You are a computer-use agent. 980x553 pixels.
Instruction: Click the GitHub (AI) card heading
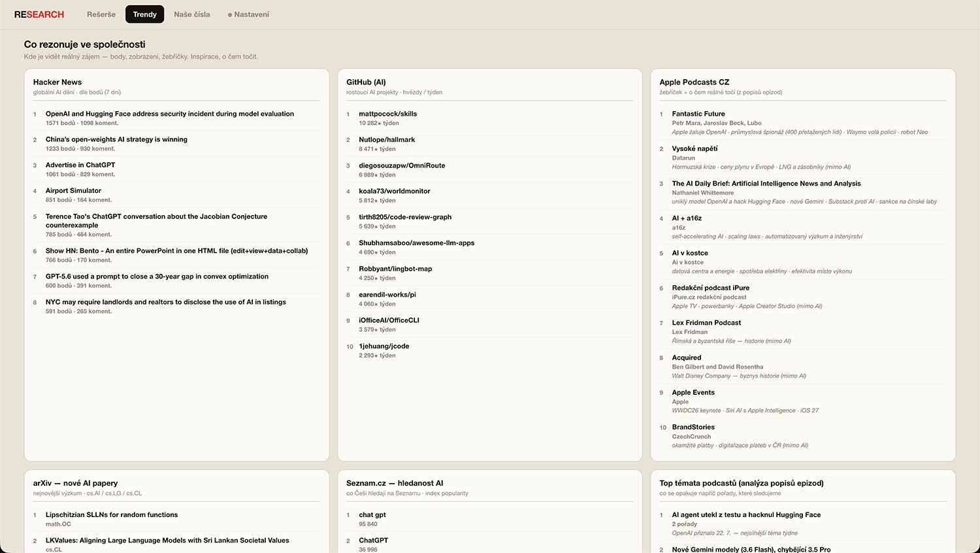click(x=366, y=82)
